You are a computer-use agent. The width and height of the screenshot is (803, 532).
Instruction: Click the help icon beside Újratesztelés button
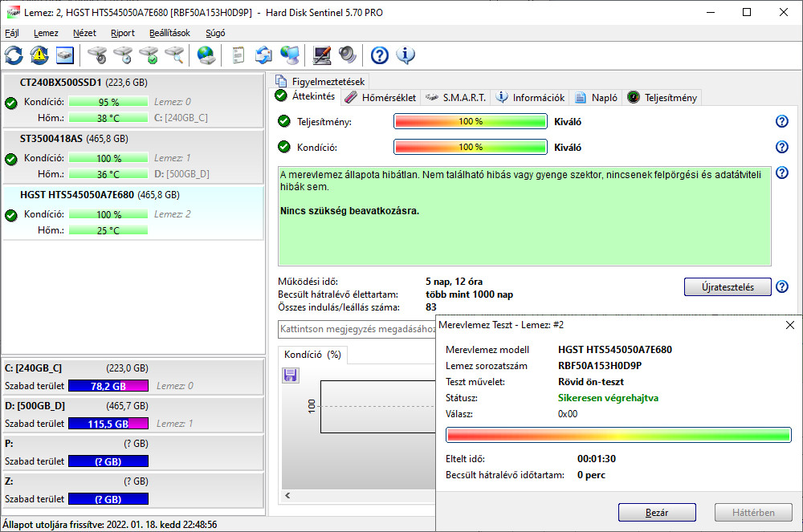tap(781, 286)
